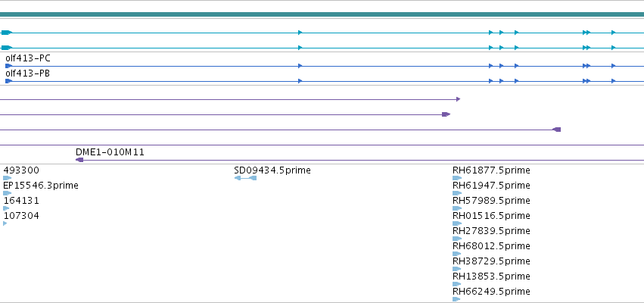Viewport: 644px width, 303px height.
Task: Select the 493300 feature label
Action: [x=21, y=170]
